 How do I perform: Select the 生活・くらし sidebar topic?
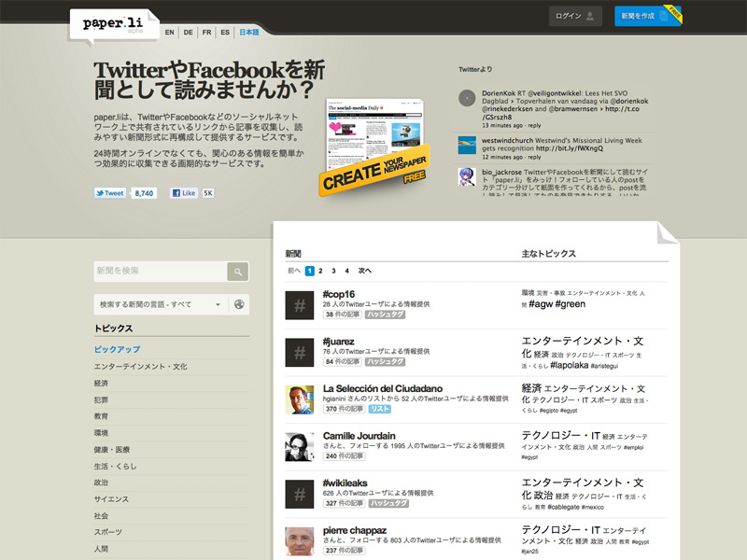pyautogui.click(x=115, y=466)
